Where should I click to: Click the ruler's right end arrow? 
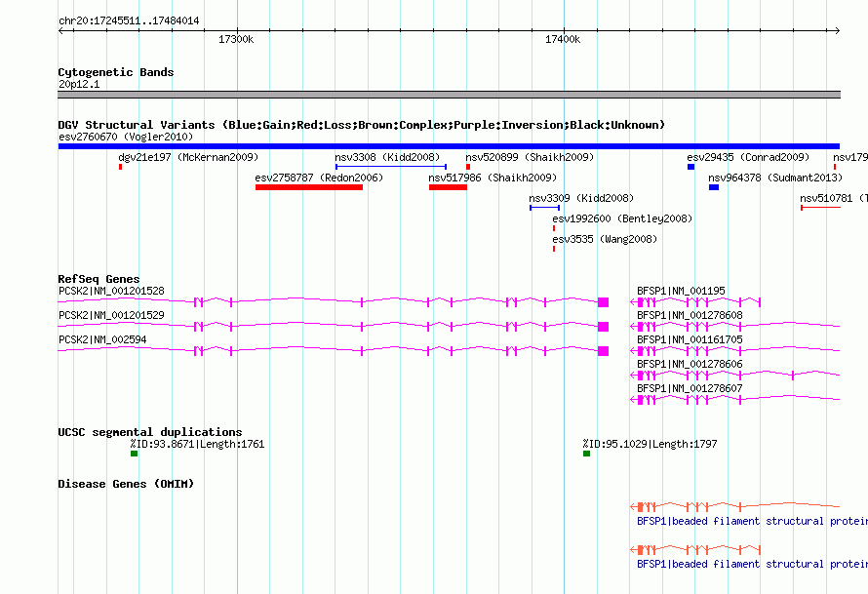point(837,31)
